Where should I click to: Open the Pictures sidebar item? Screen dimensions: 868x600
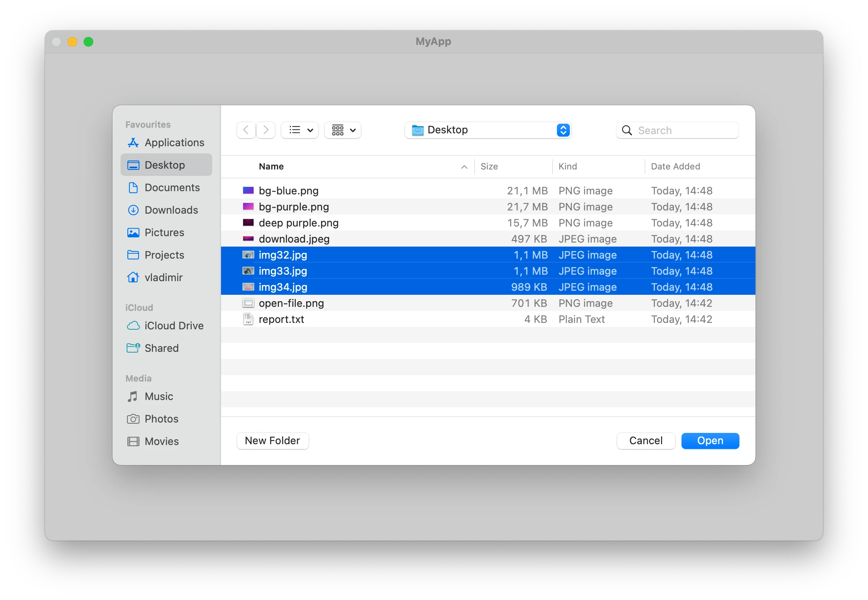163,233
